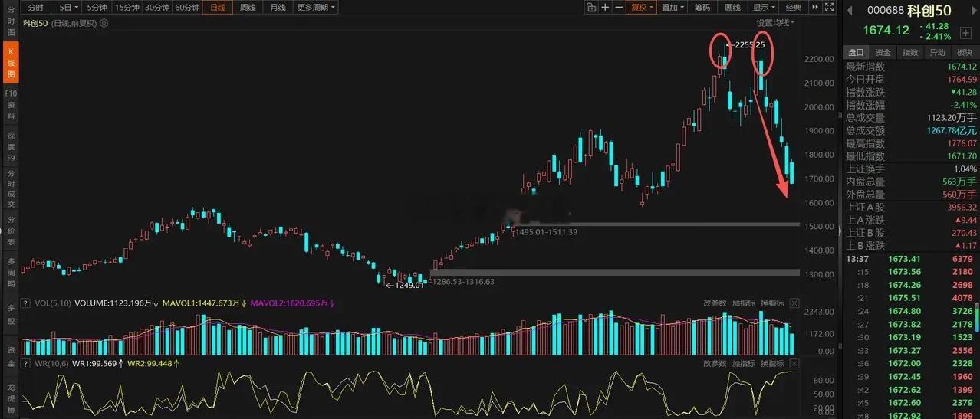Open 多周期 in left sidebar
Image resolution: width=980 pixels, height=419 pixels.
[x=9, y=270]
